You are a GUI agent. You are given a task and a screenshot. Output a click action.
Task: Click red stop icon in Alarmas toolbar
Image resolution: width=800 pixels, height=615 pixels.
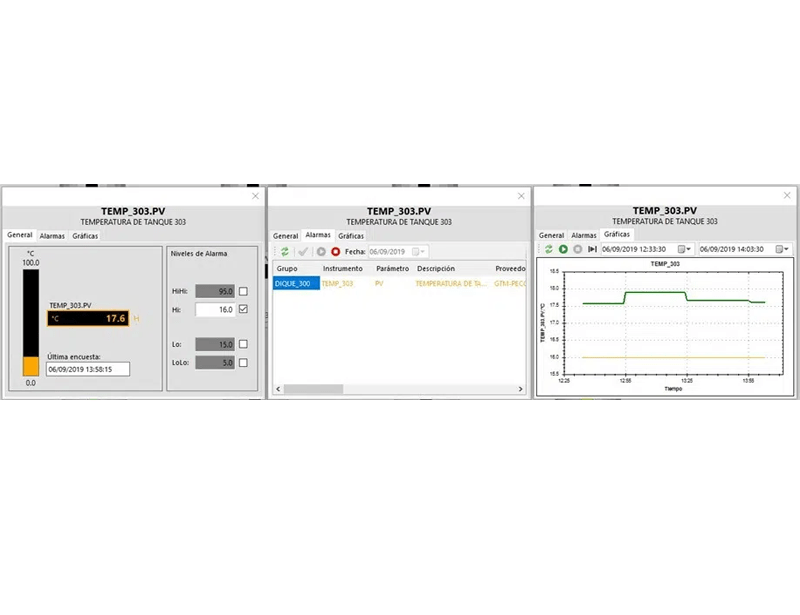pyautogui.click(x=335, y=252)
